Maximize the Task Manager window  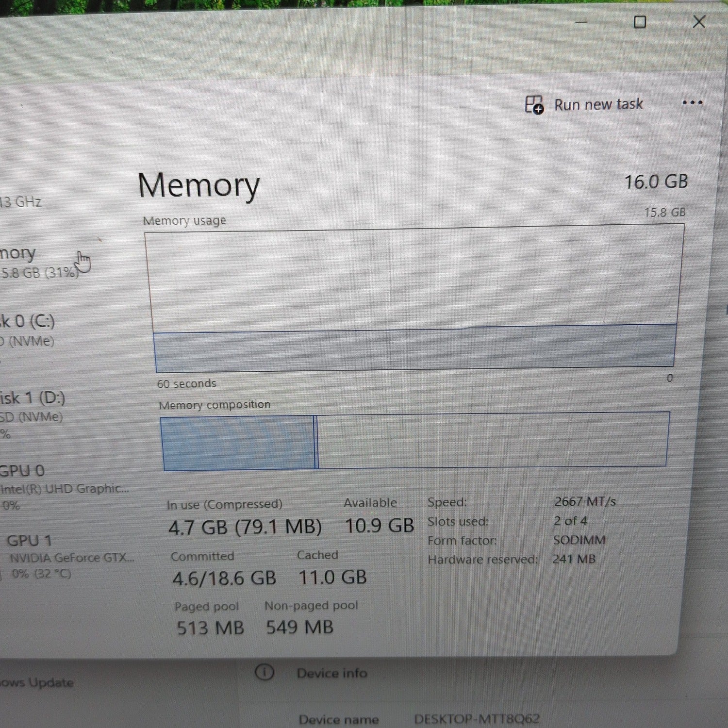(x=640, y=22)
